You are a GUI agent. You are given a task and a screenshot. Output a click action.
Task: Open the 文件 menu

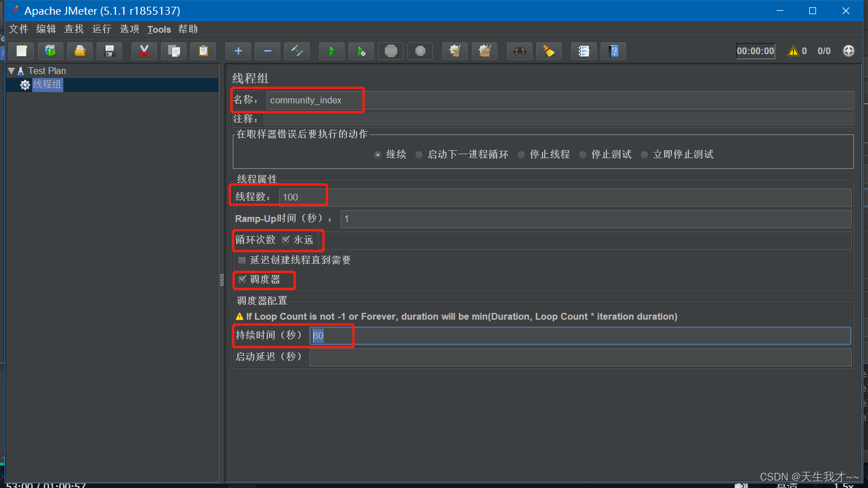(19, 29)
